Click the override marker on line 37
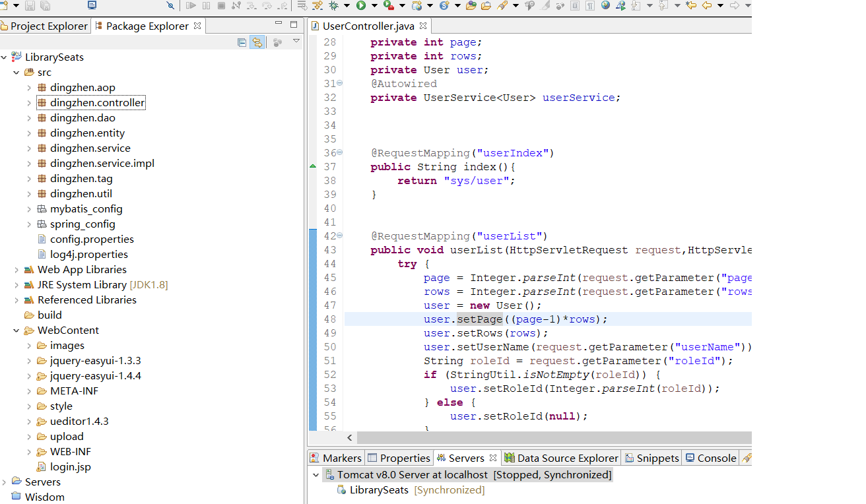The image size is (866, 504). (313, 167)
